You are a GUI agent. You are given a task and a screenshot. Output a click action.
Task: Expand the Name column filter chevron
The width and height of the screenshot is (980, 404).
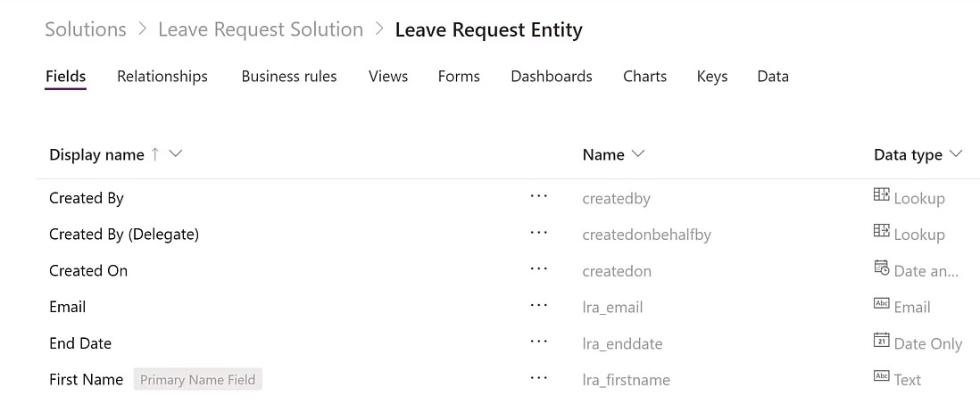[638, 154]
